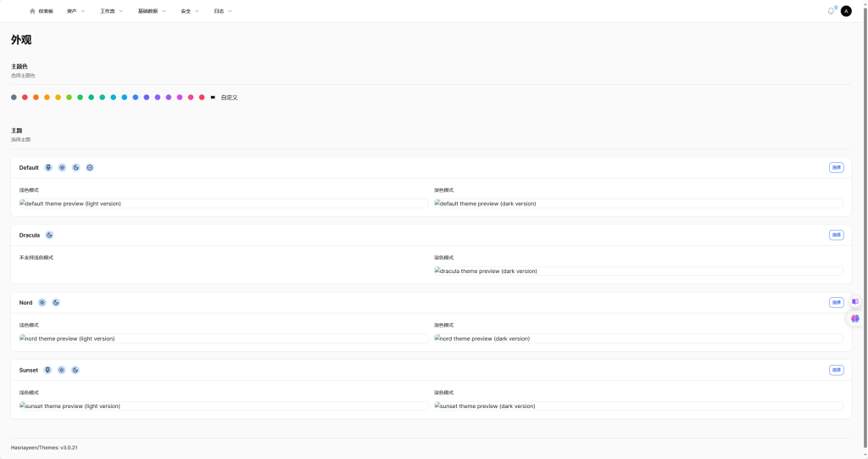This screenshot has height=459, width=868.
Task: Click the Dracula theme moon icon
Action: [49, 235]
